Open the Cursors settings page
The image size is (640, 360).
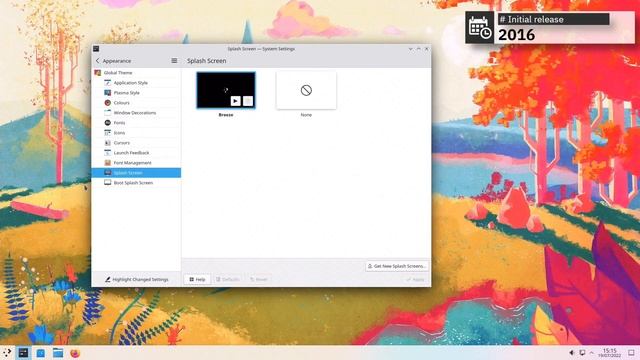coord(136,143)
